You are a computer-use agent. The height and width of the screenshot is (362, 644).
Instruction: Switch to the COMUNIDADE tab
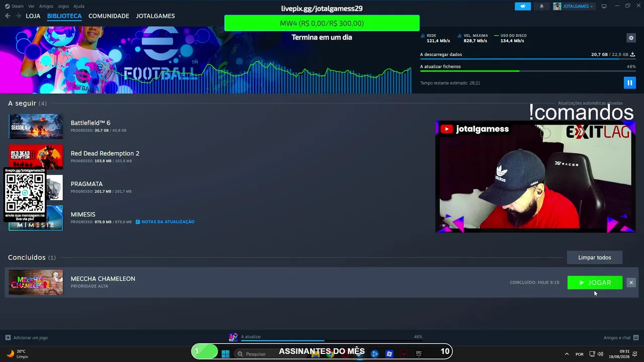pyautogui.click(x=109, y=16)
